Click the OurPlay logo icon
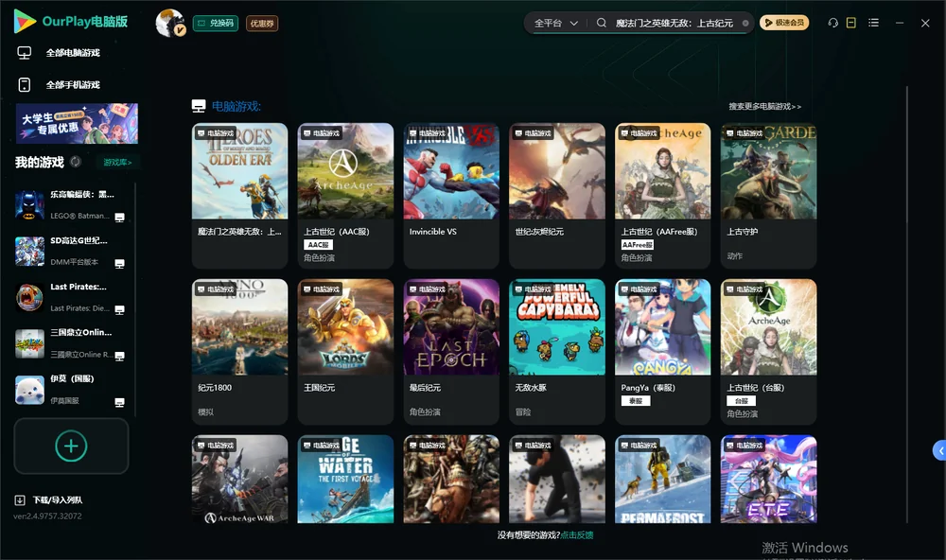The image size is (946, 560). [25, 21]
